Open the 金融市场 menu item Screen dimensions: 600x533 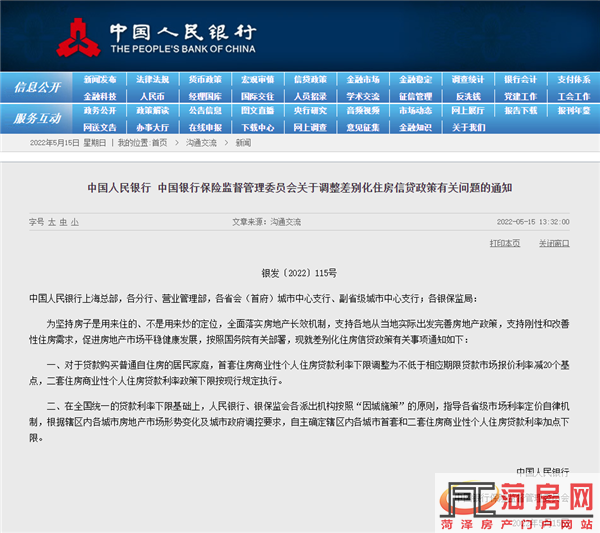[363, 80]
